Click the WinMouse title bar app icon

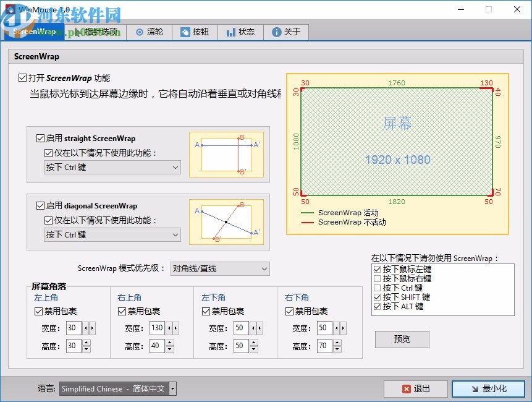pyautogui.click(x=11, y=9)
